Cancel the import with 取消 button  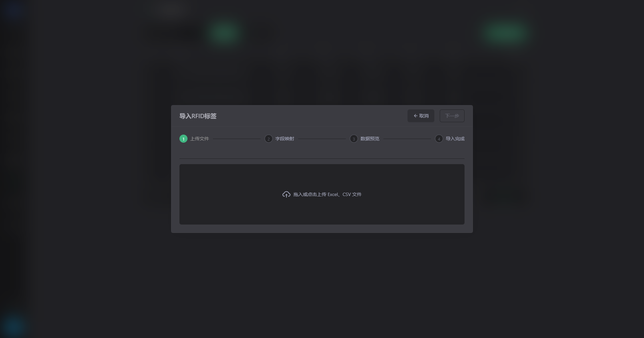421,116
